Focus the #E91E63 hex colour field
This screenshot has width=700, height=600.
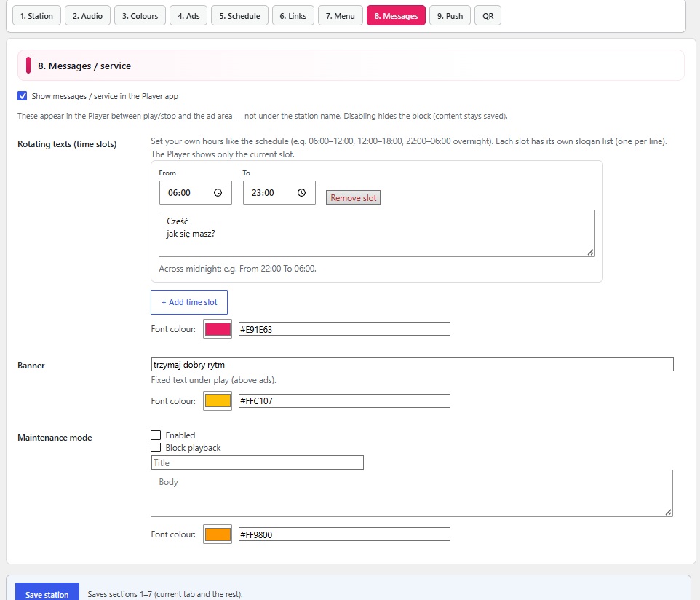(344, 329)
